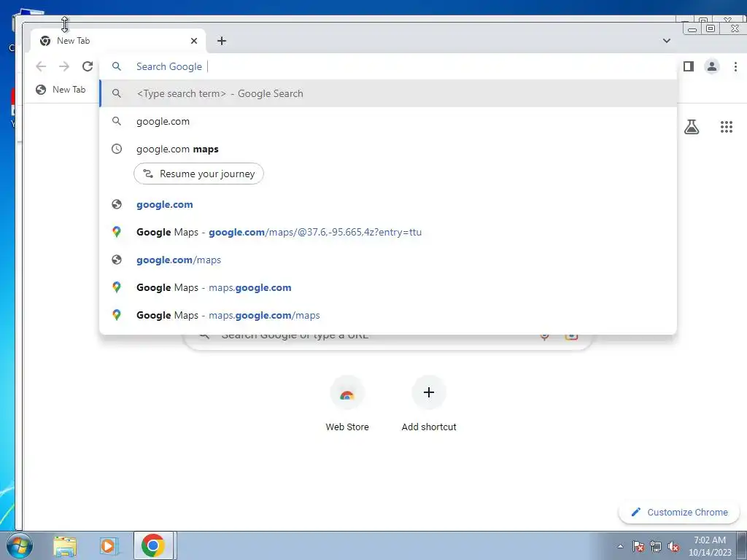
Task: Show hidden tray icons arrow
Action: [x=620, y=546]
